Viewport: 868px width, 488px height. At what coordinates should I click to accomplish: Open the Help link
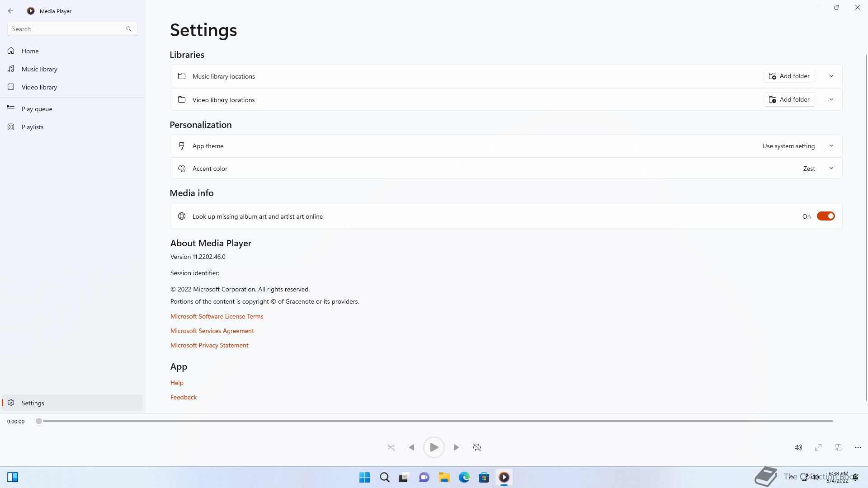[177, 383]
